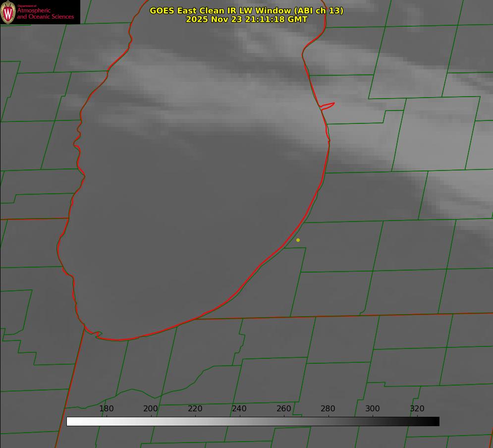Click the small notched inlet at the lake's southwest tip
Screen dimensions: 493x448
point(97,335)
